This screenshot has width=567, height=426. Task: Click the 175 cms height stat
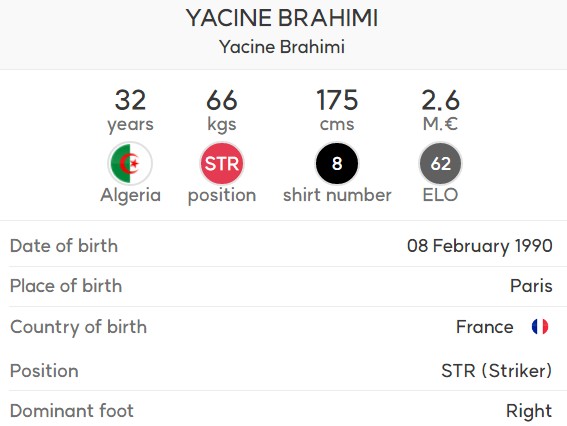pos(337,110)
